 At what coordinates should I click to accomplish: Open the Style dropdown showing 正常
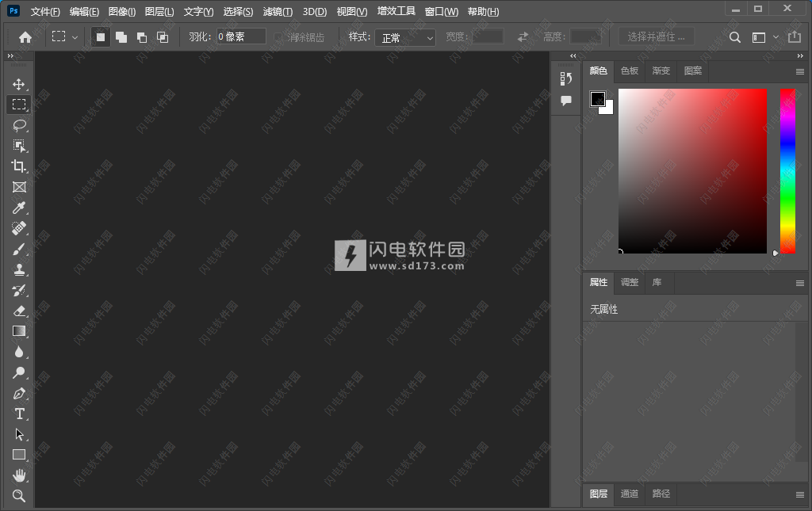pos(405,37)
